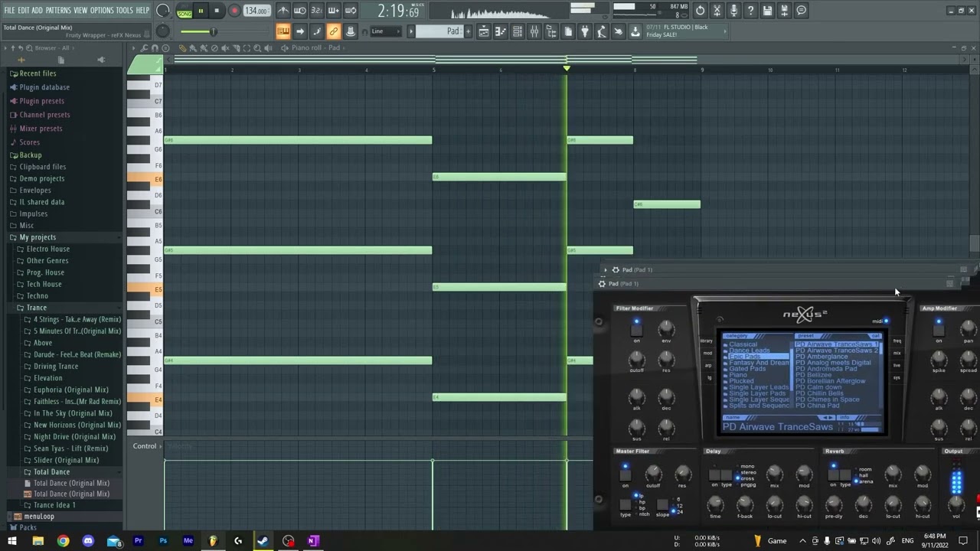Expand the Recent files folder
980x551 pixels.
point(38,73)
